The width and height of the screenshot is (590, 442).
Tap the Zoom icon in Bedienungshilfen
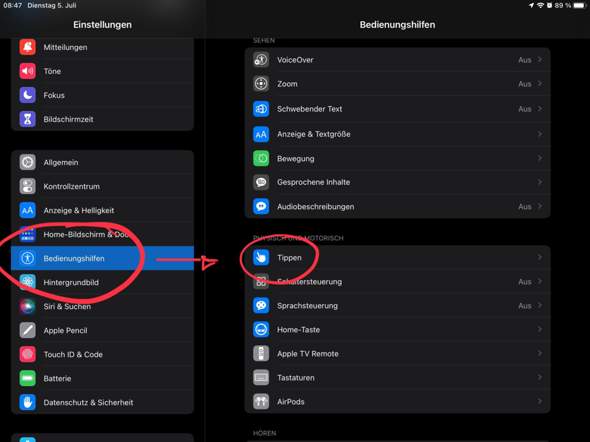[261, 84]
